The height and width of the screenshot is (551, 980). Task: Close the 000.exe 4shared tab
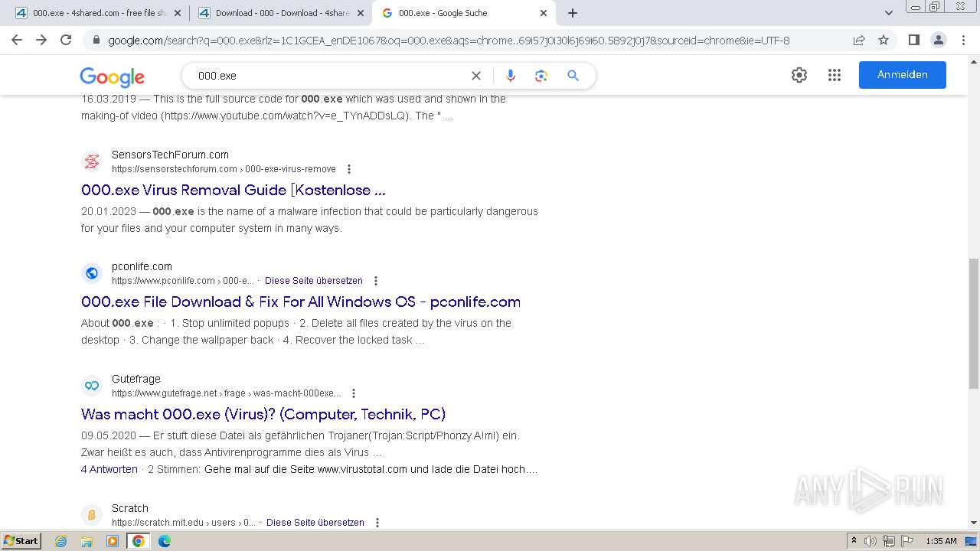[178, 13]
